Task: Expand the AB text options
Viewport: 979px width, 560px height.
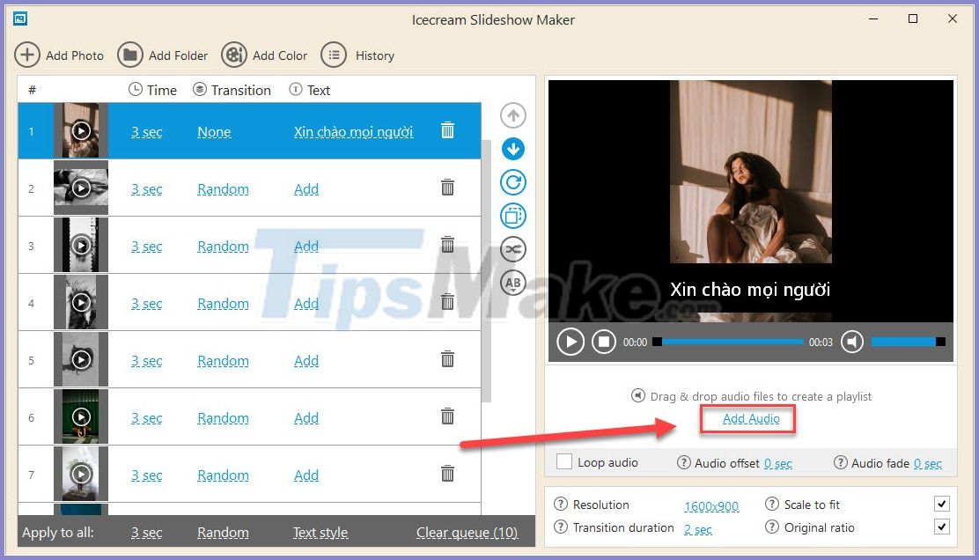Action: coord(513,283)
